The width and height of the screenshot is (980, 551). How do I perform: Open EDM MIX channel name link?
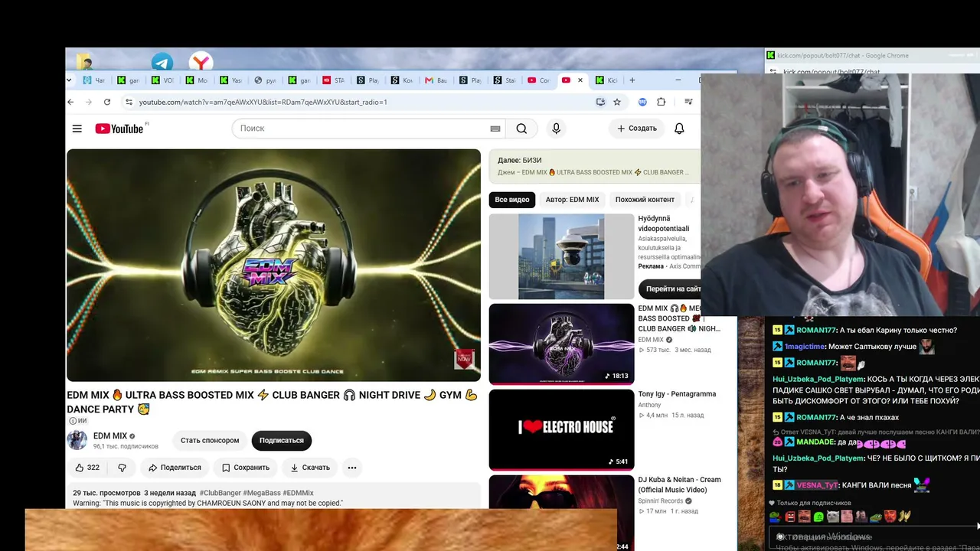110,436
